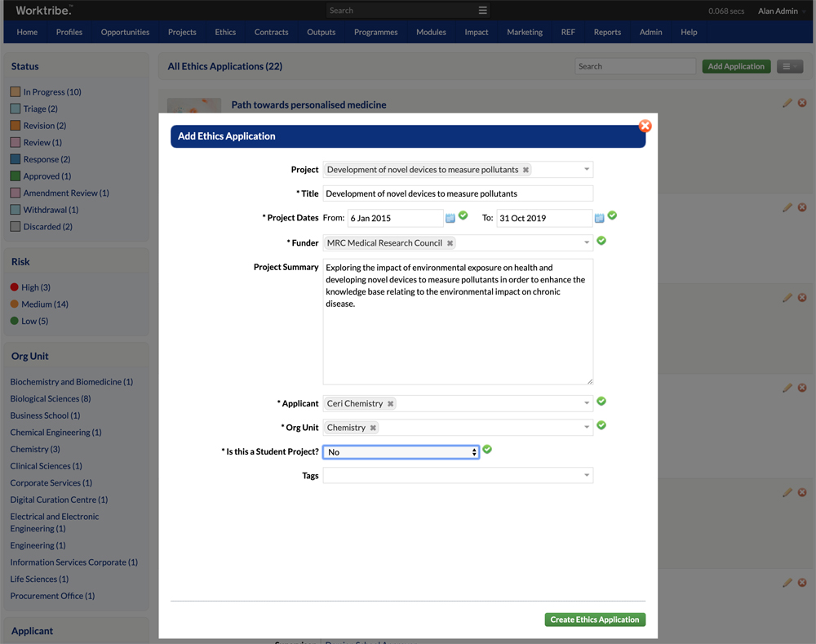Image resolution: width=816 pixels, height=644 pixels.
Task: Toggle the Triage status filter
Action: coord(15,109)
